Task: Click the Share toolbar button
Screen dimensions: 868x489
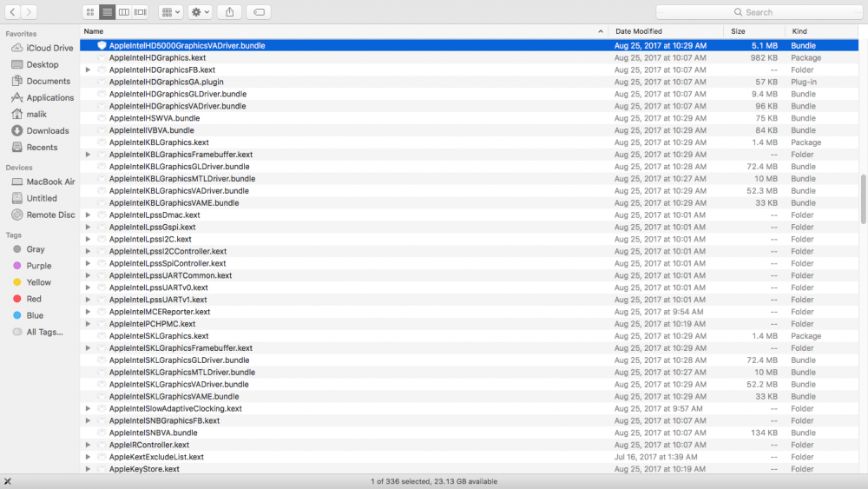Action: [229, 11]
